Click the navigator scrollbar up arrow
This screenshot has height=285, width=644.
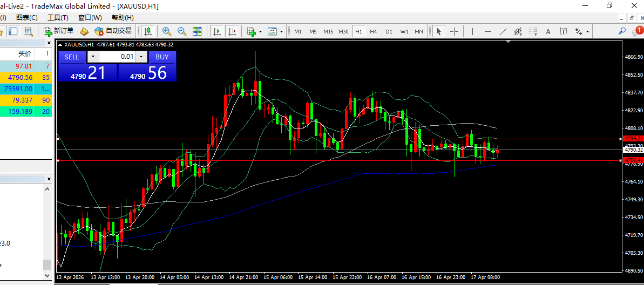(x=48, y=189)
